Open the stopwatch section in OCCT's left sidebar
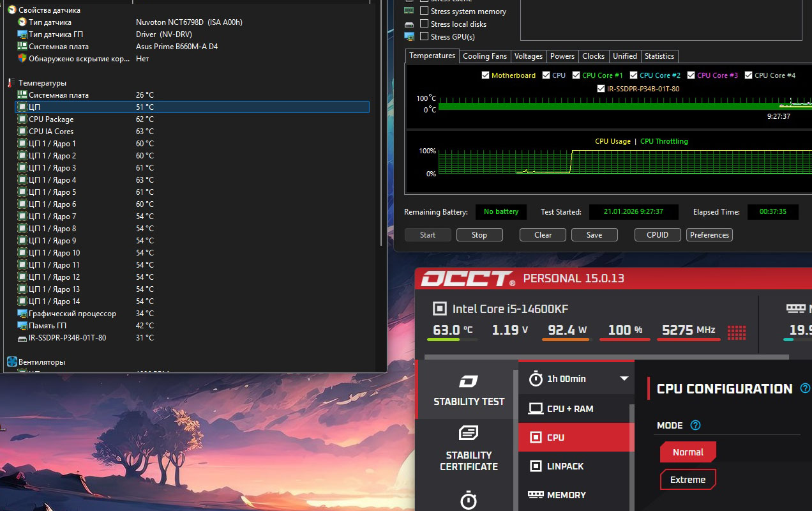812x511 pixels. (x=469, y=500)
